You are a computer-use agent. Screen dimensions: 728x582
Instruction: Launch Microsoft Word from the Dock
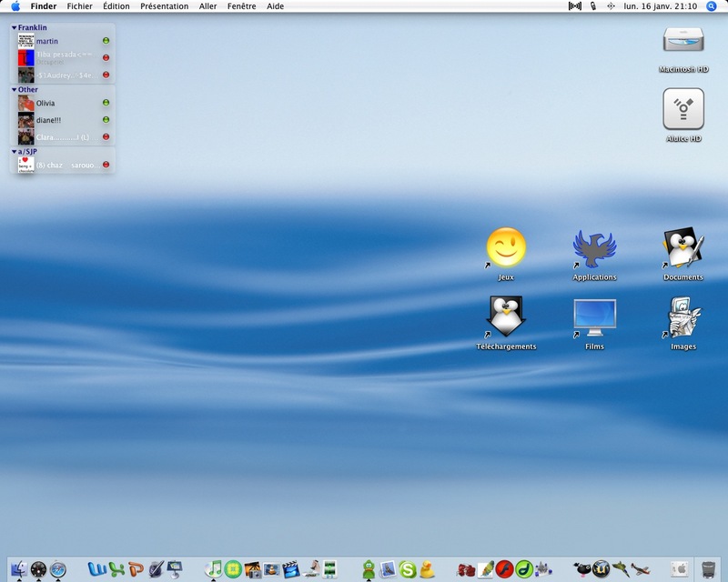point(97,569)
